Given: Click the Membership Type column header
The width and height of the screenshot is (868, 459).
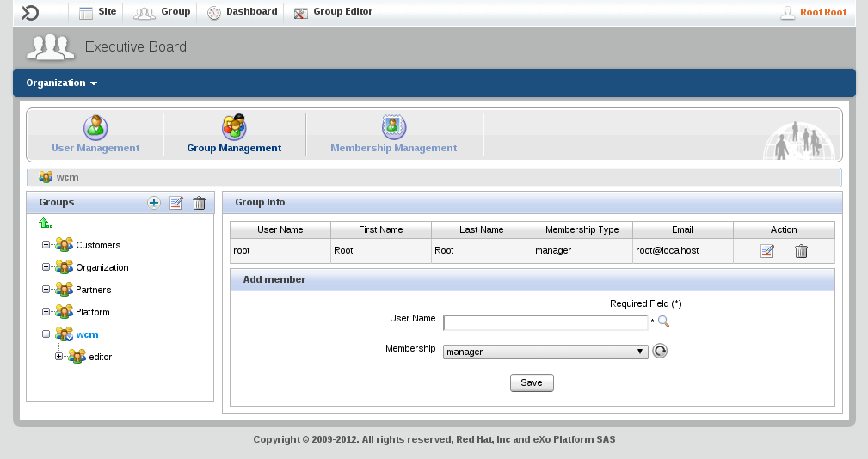Looking at the screenshot, I should (x=582, y=230).
